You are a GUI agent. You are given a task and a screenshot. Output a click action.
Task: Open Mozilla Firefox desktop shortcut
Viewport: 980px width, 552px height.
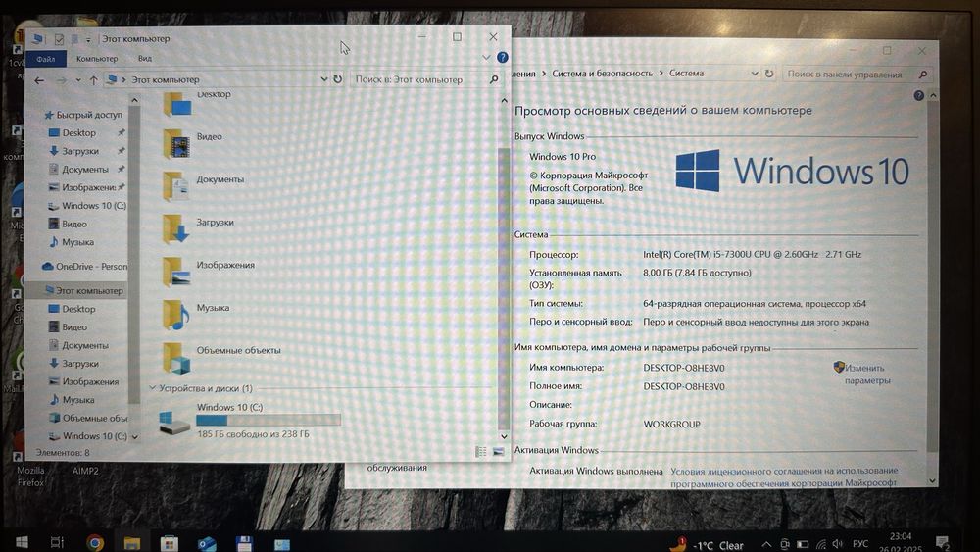tap(30, 476)
